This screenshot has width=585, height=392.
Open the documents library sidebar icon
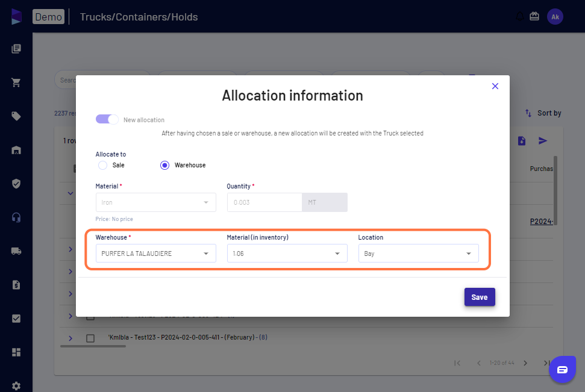click(16, 49)
